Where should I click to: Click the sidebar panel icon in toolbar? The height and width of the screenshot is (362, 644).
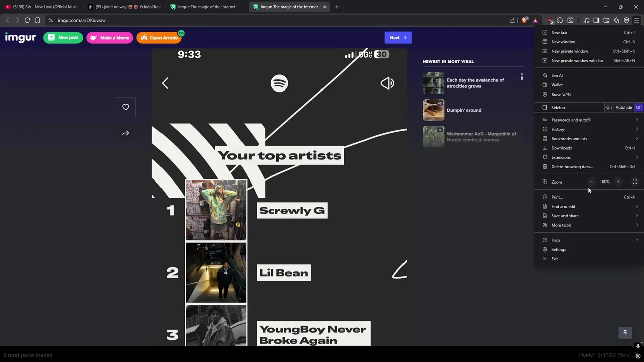click(x=596, y=20)
